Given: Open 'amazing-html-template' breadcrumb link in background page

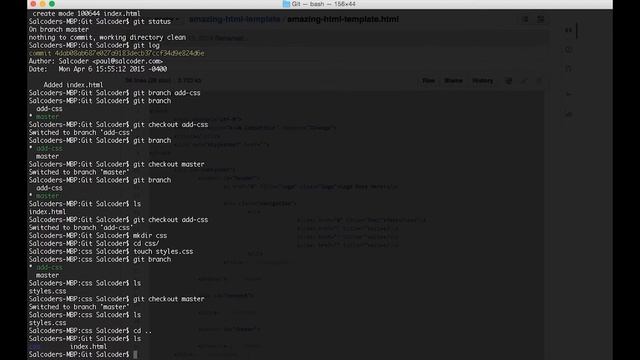Looking at the screenshot, I should 235,19.
